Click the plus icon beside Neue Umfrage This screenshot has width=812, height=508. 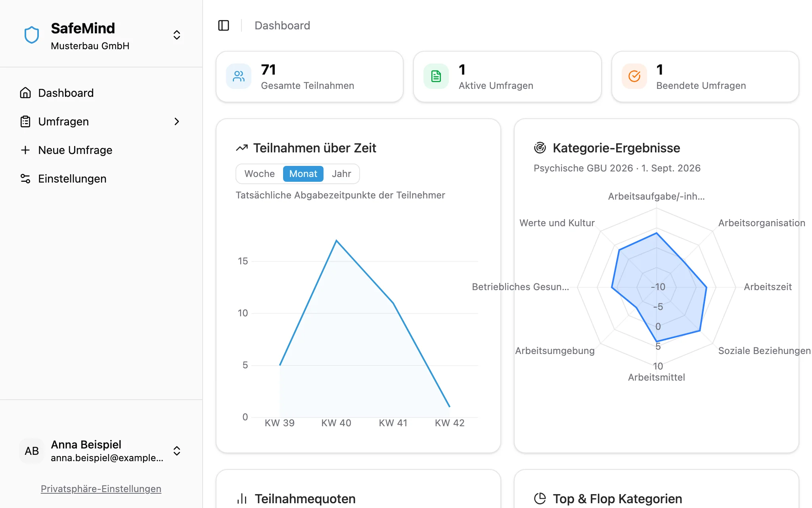(25, 150)
